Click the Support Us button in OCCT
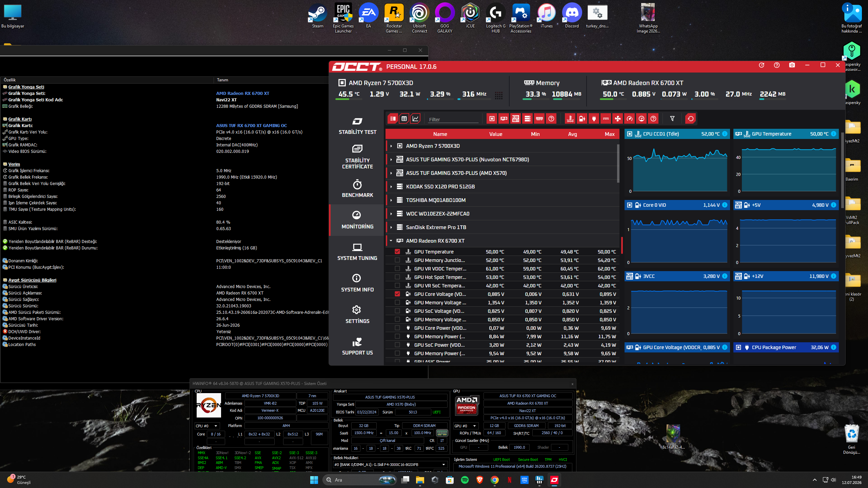 coord(357,346)
